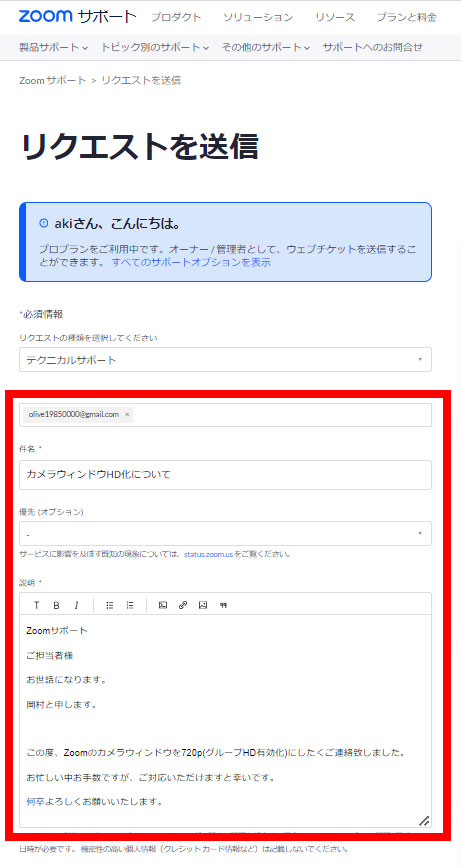Click the すべてのサポートオプションを表示 link
Screen dimensions: 461x867
pyautogui.click(x=191, y=263)
